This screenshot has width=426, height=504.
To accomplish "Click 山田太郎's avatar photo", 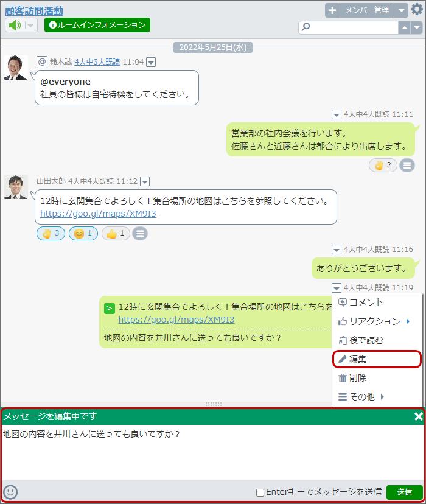I will coord(15,187).
